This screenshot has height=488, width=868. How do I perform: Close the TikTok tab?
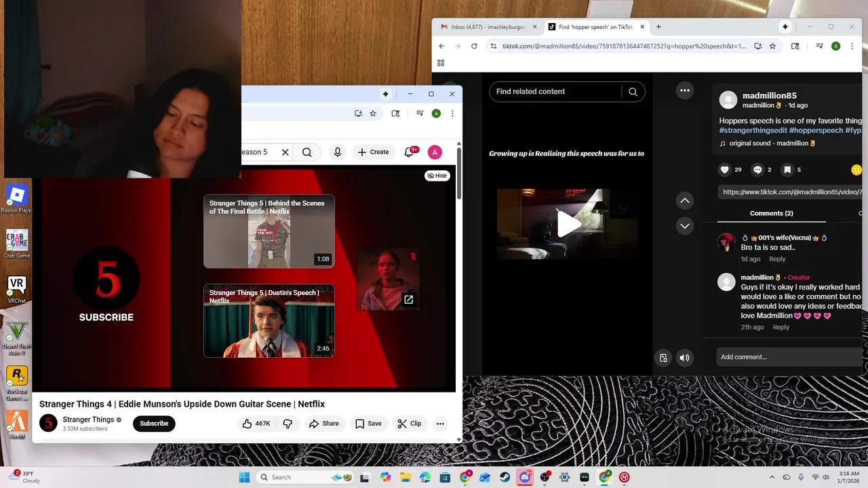(x=641, y=27)
